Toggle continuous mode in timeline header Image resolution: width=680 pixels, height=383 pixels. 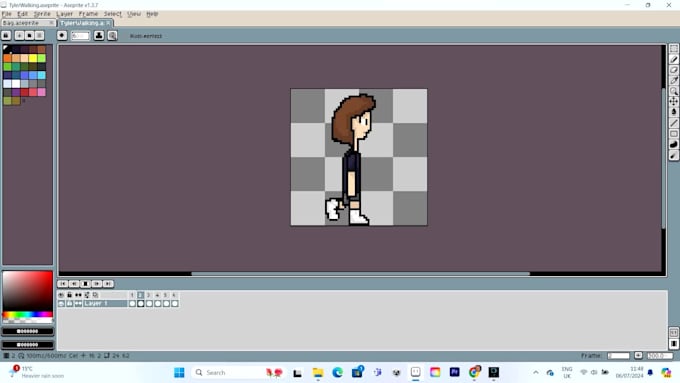coord(78,295)
